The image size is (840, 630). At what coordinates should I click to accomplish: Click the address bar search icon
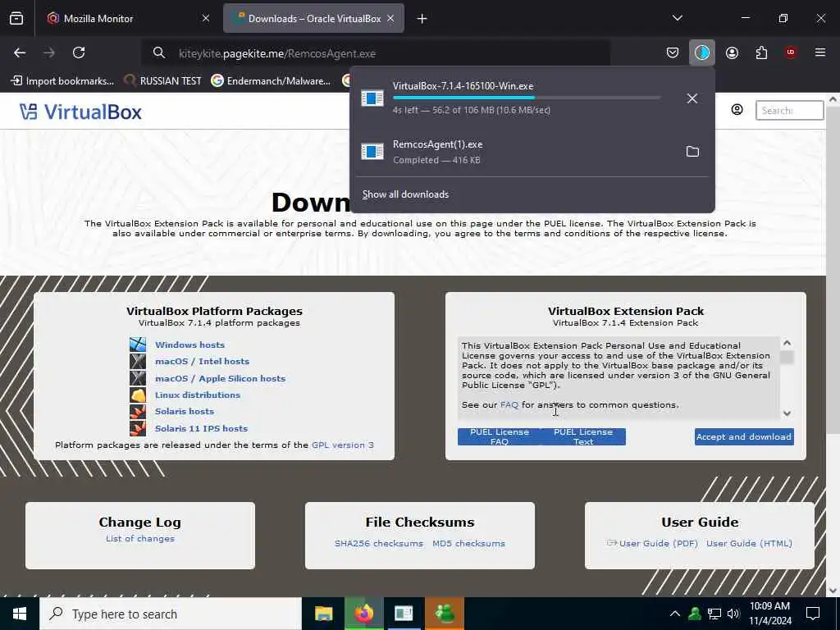click(158, 52)
